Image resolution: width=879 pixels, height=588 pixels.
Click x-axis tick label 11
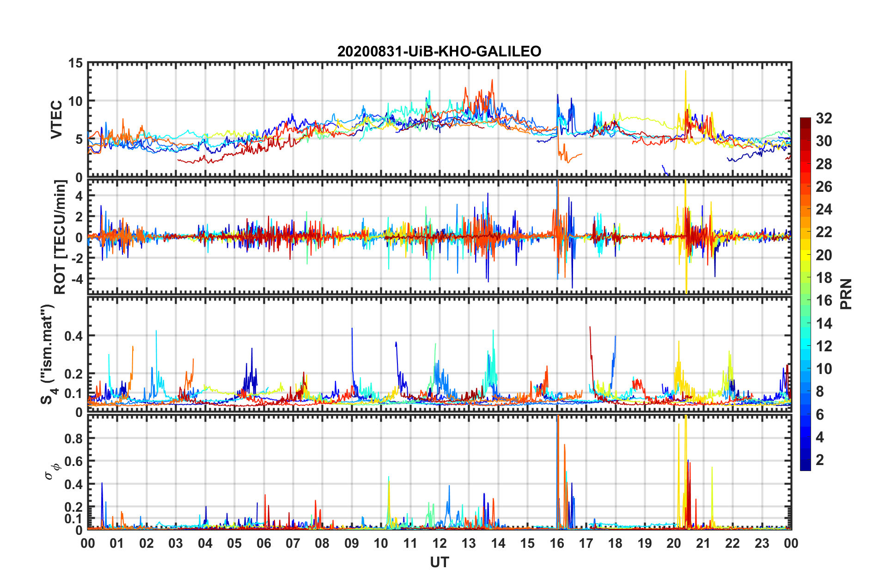(410, 543)
